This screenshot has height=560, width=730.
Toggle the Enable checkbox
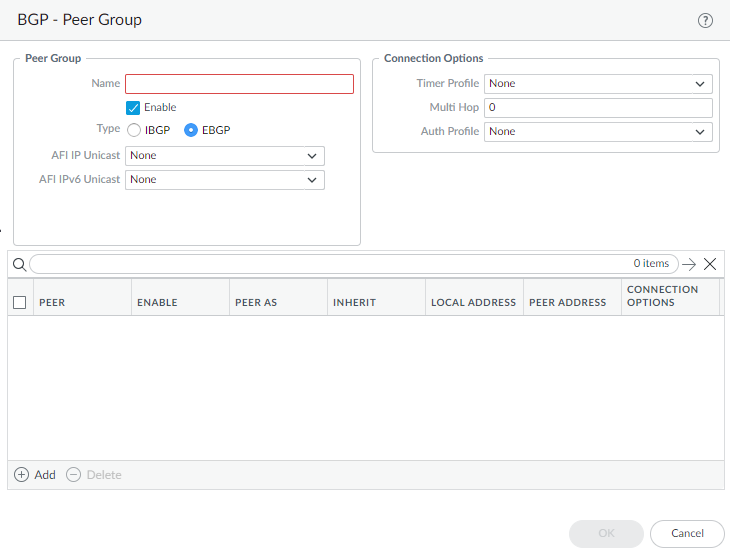pyautogui.click(x=133, y=107)
